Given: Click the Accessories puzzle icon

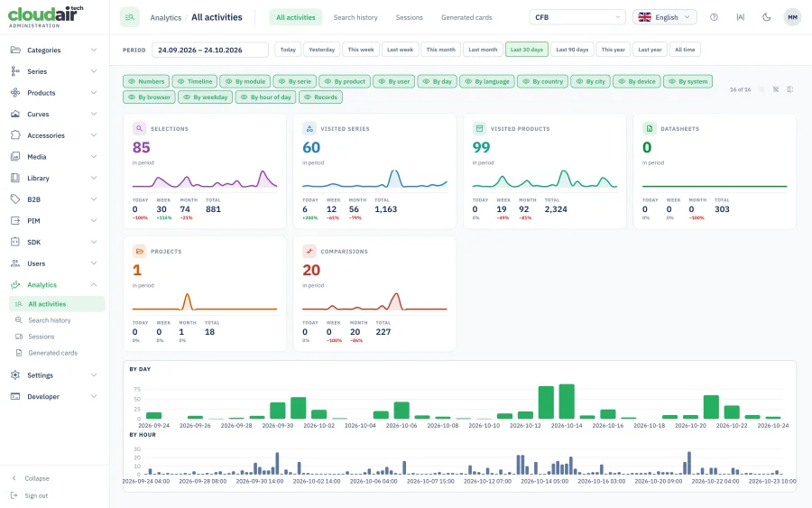Looking at the screenshot, I should coord(15,134).
